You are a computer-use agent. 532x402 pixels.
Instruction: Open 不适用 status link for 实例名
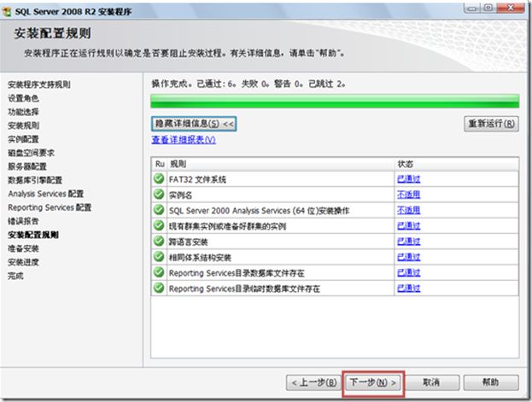pos(408,195)
